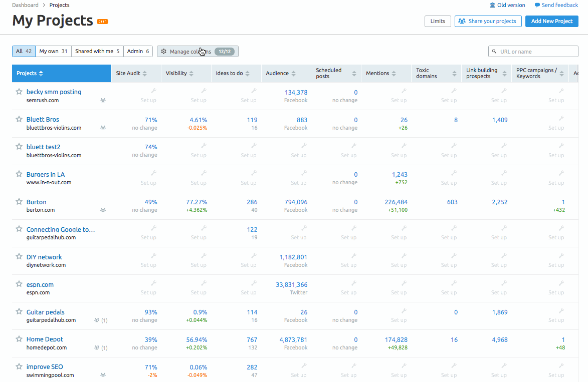Click the Add New Project button
Image resolution: width=588 pixels, height=382 pixels.
(551, 21)
